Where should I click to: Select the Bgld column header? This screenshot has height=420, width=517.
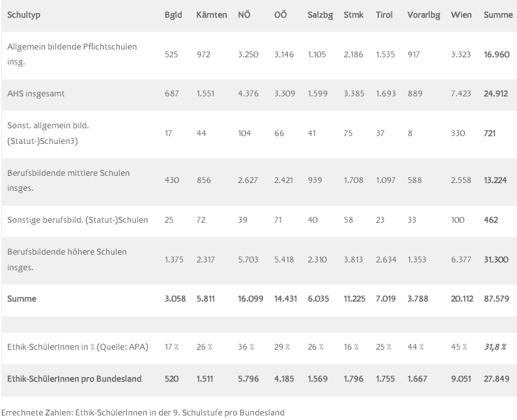[173, 15]
